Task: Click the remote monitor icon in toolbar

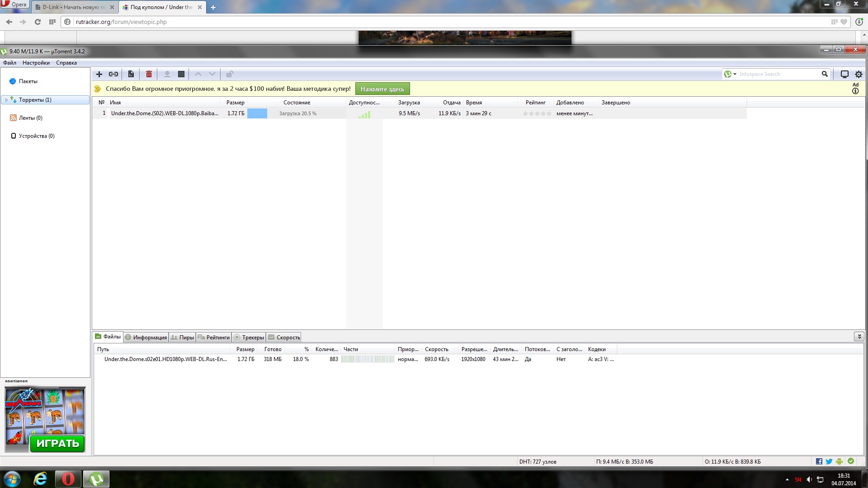Action: click(x=844, y=74)
